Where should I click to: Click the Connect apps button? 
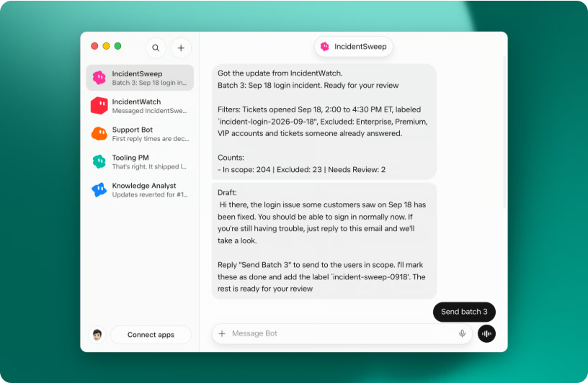click(x=151, y=335)
